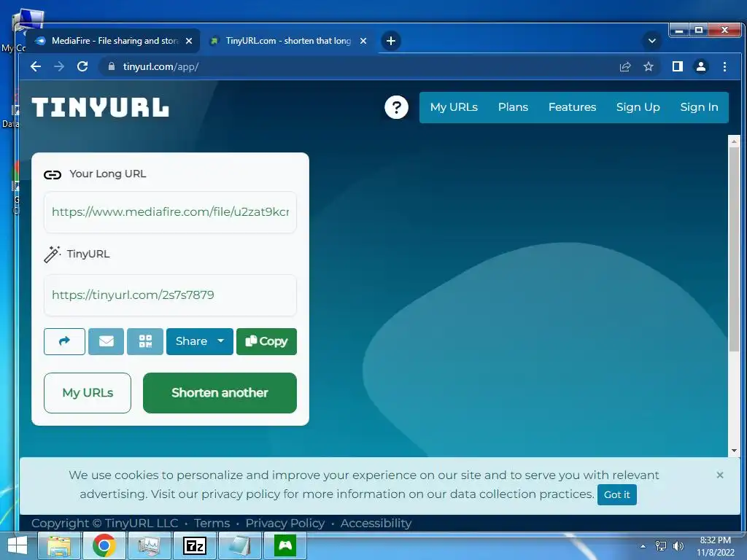
Task: Open the Terms link in footer
Action: (x=212, y=524)
